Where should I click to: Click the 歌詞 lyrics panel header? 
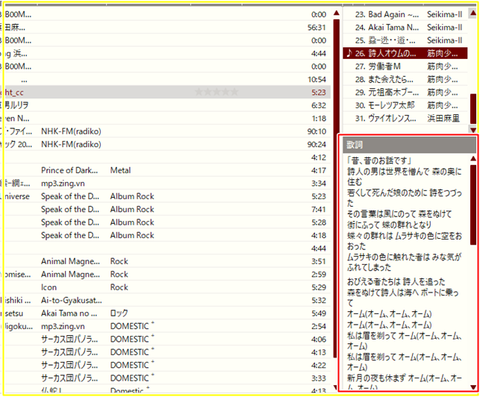click(x=409, y=145)
